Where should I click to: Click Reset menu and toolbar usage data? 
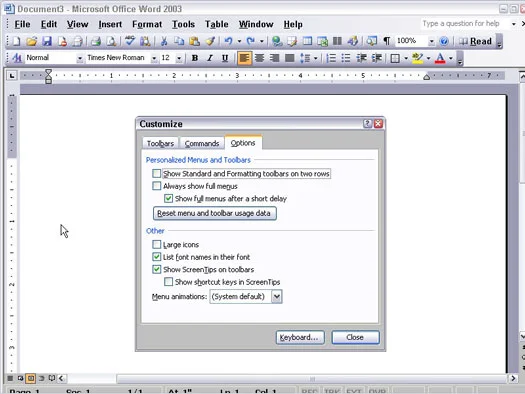tap(215, 213)
